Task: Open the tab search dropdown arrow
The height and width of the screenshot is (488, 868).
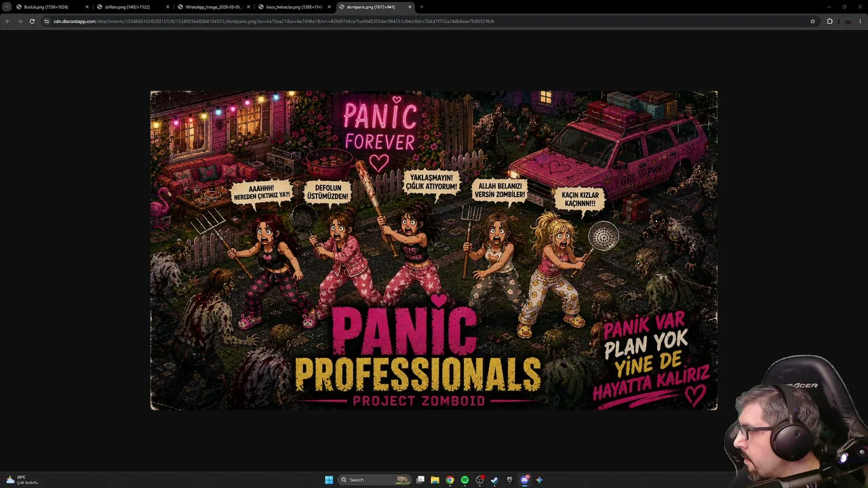Action: coord(7,7)
